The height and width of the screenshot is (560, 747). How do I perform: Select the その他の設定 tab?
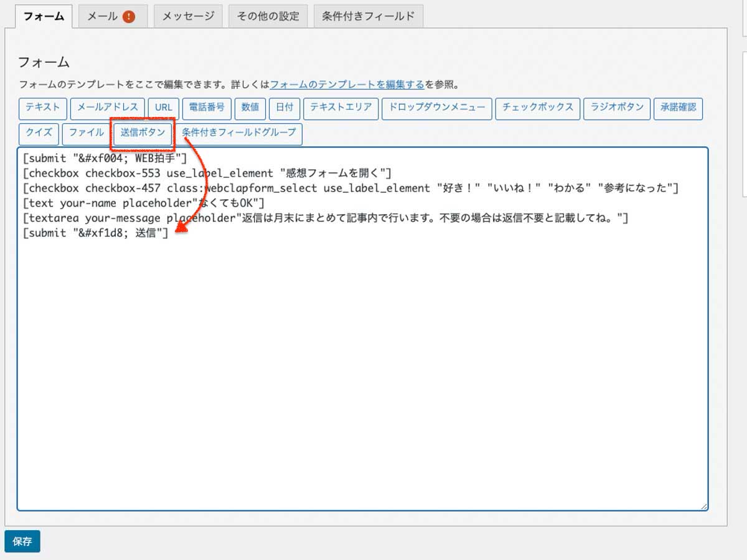pos(268,17)
